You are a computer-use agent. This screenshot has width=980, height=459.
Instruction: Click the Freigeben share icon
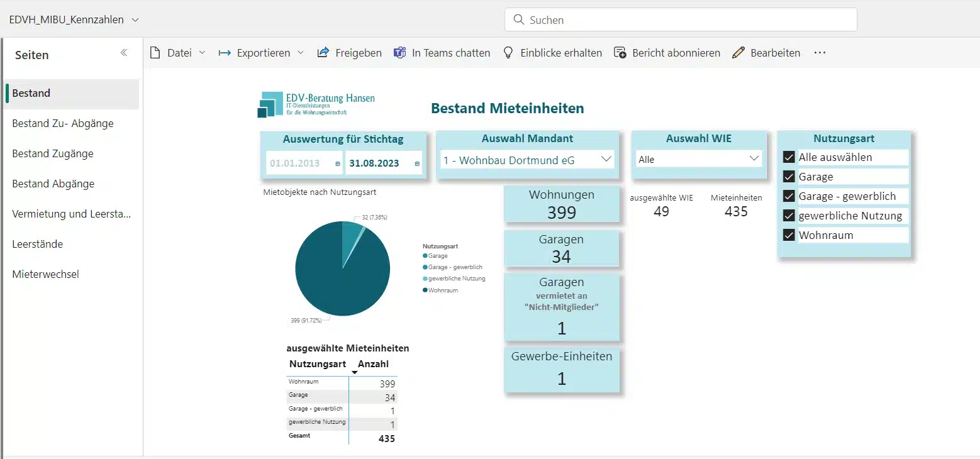(323, 53)
